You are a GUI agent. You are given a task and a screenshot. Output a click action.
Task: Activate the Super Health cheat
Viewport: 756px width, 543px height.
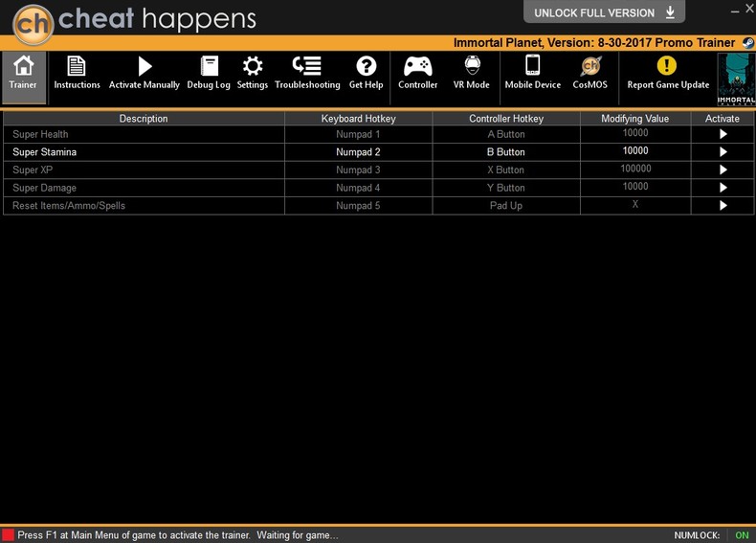click(x=723, y=134)
